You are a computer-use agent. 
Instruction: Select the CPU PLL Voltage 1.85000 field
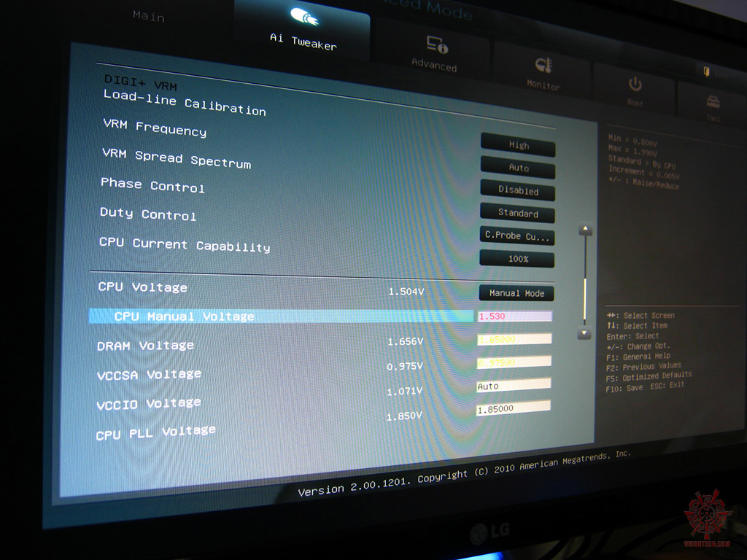coord(513,408)
